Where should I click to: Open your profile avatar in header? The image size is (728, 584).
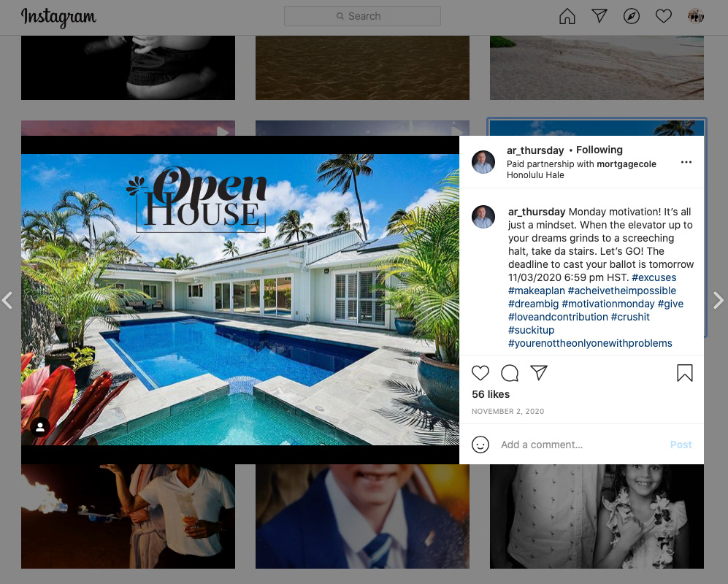pos(695,16)
